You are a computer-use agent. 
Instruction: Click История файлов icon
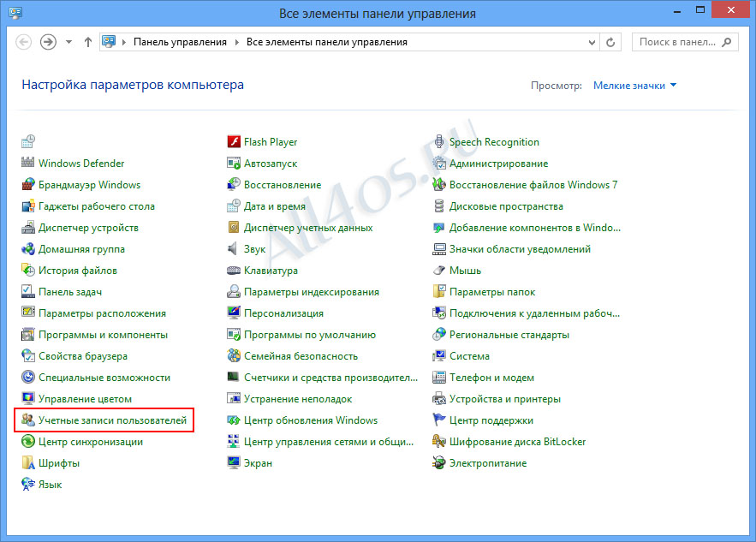(28, 270)
